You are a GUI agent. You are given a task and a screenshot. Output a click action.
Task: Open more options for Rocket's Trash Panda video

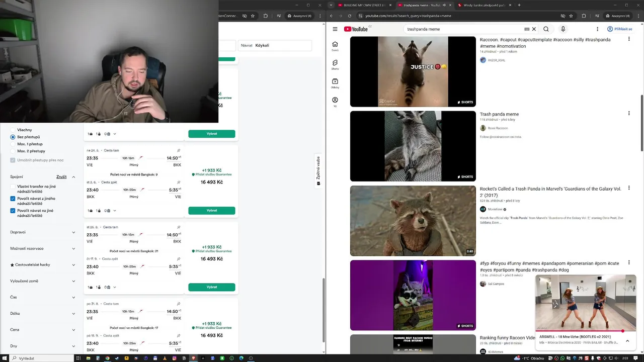coord(629,188)
